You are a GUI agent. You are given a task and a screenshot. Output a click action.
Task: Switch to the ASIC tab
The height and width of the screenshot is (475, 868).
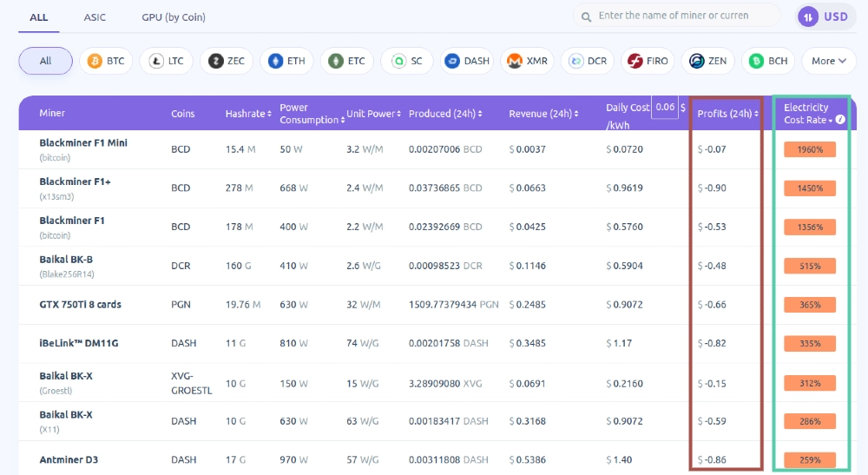coord(95,16)
